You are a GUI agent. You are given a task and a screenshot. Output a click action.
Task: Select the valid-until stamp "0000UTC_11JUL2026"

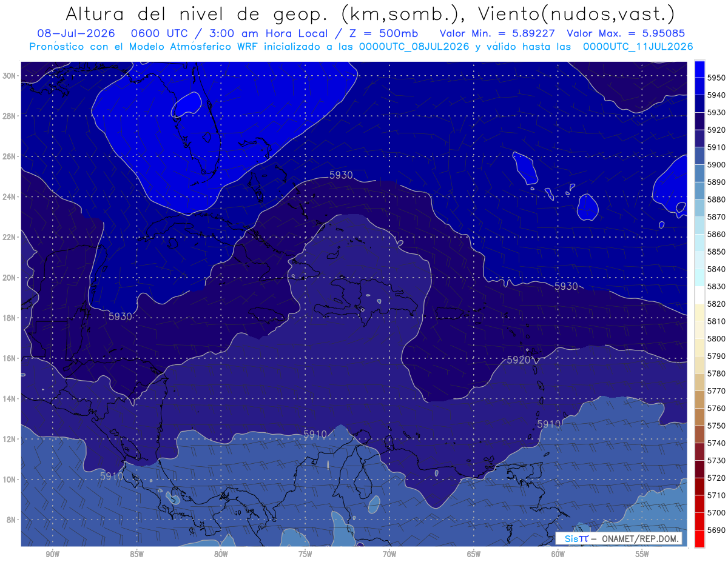638,46
